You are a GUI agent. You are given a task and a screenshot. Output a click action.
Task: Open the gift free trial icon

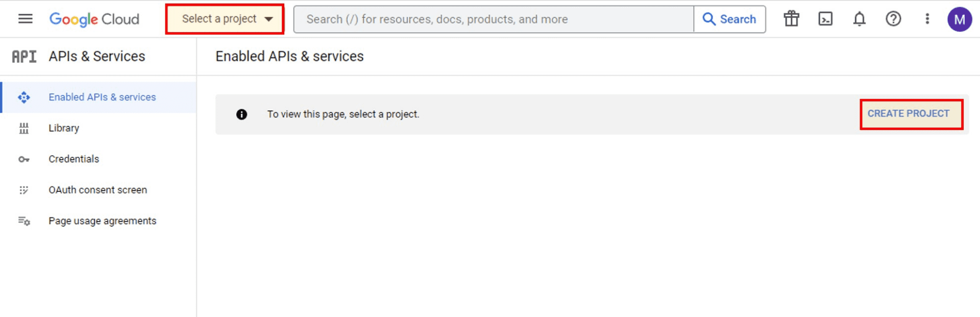(x=792, y=19)
